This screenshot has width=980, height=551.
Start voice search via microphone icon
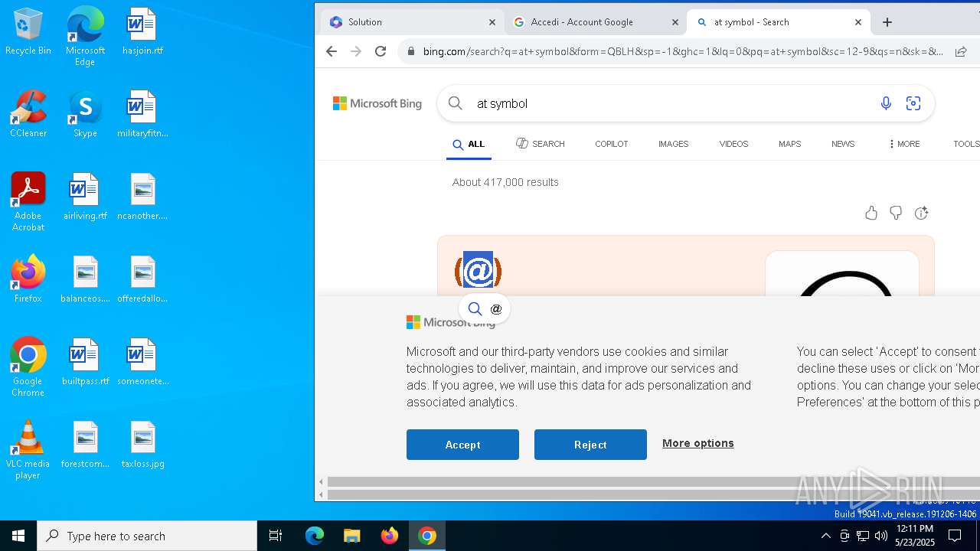coord(886,103)
